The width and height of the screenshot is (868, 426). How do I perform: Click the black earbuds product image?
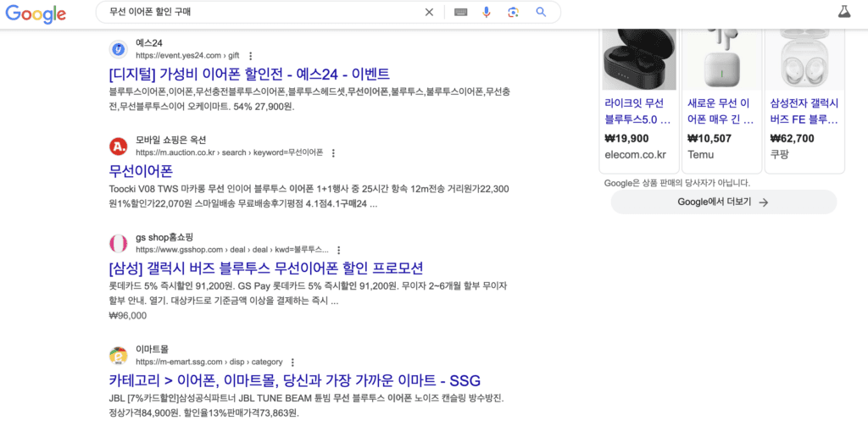coord(639,58)
